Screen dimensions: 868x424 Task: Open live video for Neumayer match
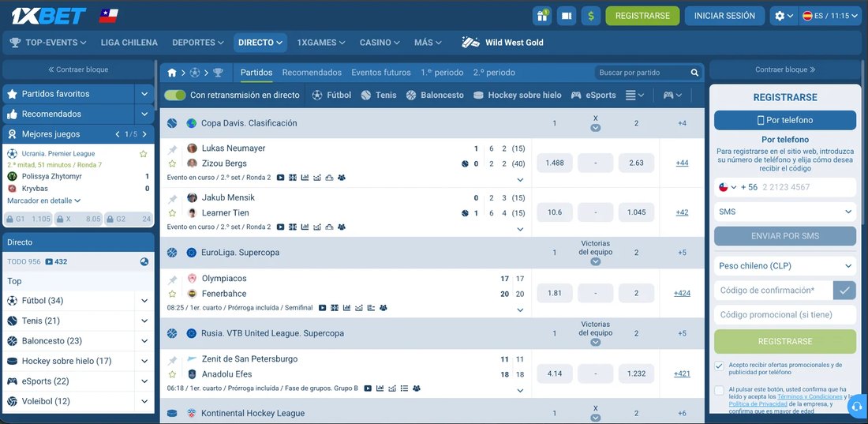(x=281, y=178)
